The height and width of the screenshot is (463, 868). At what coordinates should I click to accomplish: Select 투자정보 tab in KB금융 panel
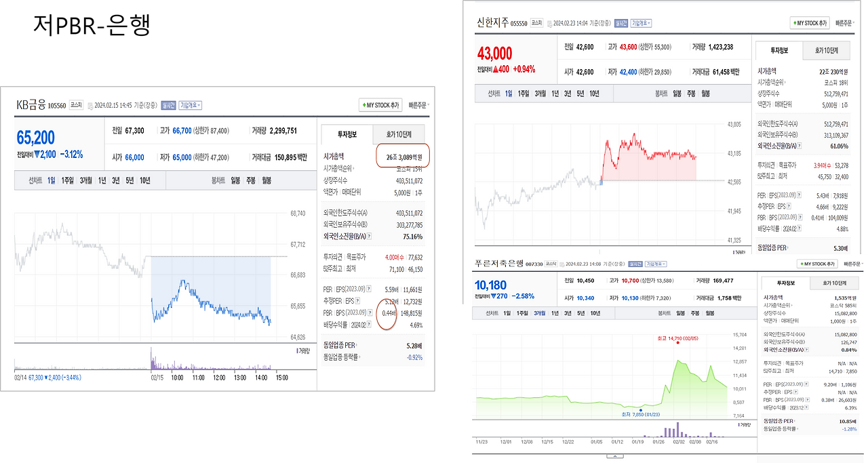point(347,134)
